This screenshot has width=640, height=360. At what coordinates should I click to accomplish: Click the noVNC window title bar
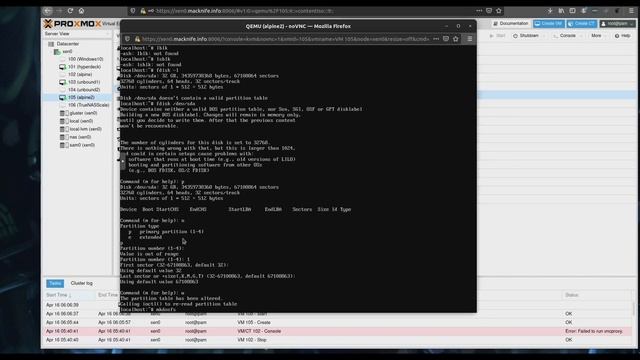(298, 26)
